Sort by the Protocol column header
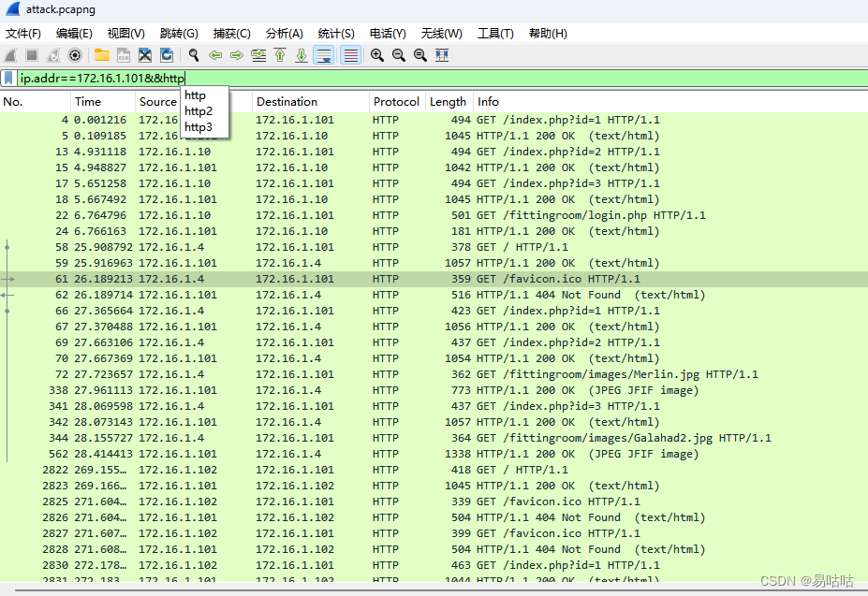The image size is (868, 596). point(396,101)
